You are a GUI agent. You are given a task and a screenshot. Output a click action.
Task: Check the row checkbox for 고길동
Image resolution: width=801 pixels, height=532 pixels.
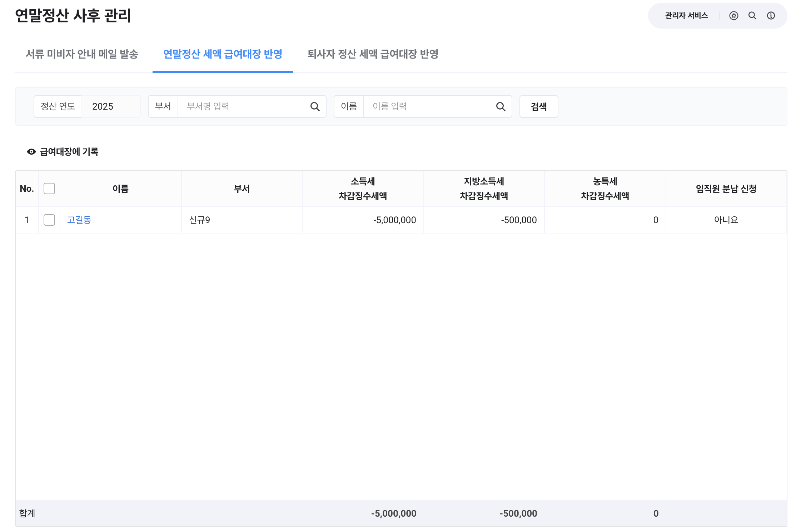pyautogui.click(x=49, y=220)
